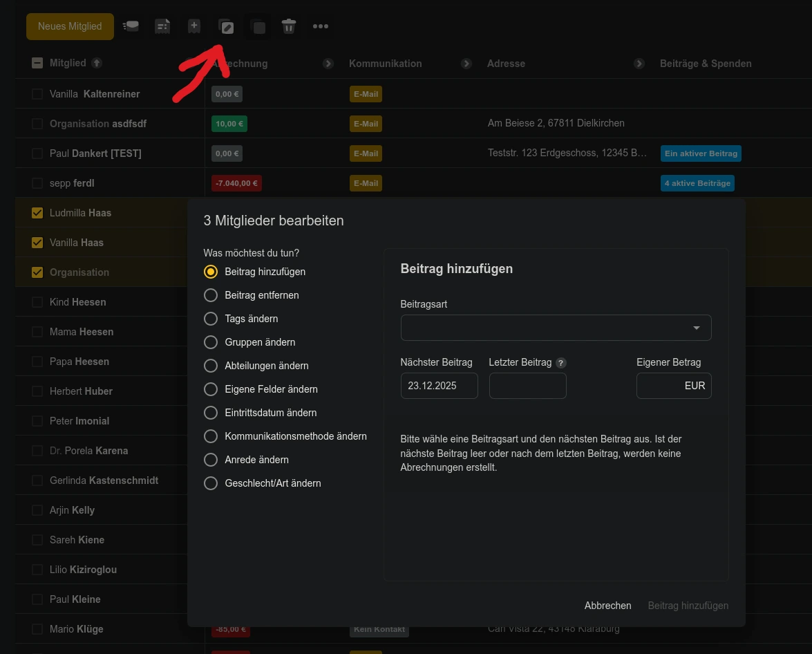The width and height of the screenshot is (812, 654).
Task: Tick the checkbox for Herbert Huber
Action: pyautogui.click(x=37, y=391)
